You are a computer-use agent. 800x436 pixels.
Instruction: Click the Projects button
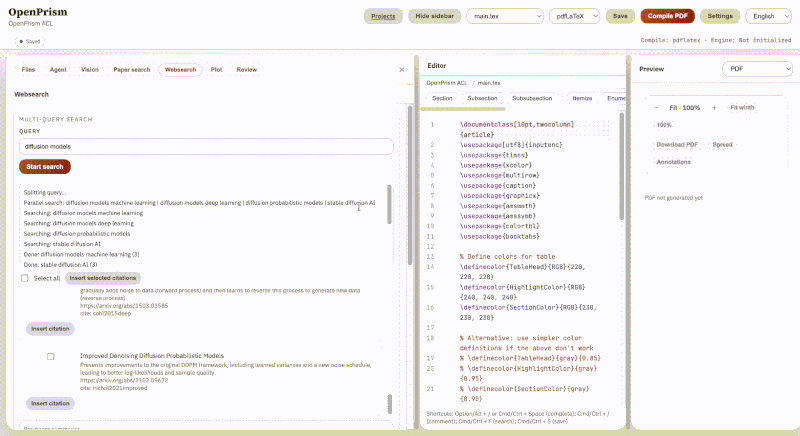click(383, 16)
